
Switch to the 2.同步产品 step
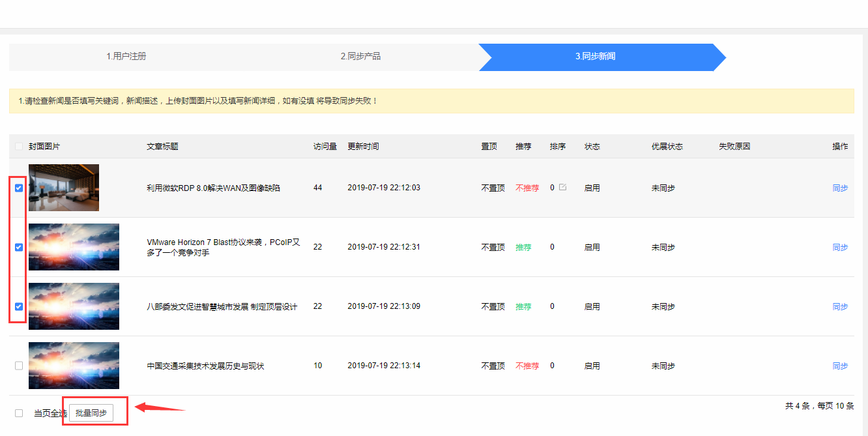click(360, 57)
